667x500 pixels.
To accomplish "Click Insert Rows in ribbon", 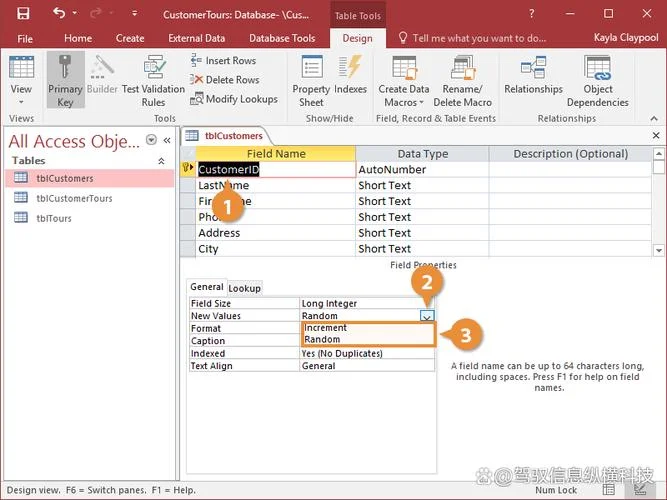I will coord(223,60).
